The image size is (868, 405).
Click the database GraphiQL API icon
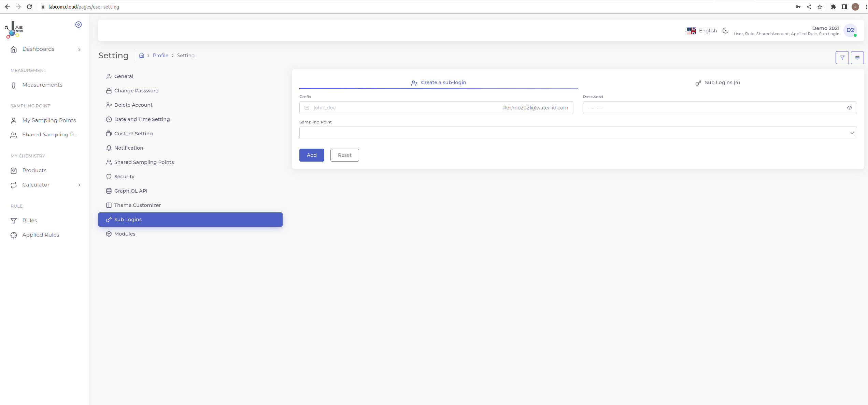109,191
